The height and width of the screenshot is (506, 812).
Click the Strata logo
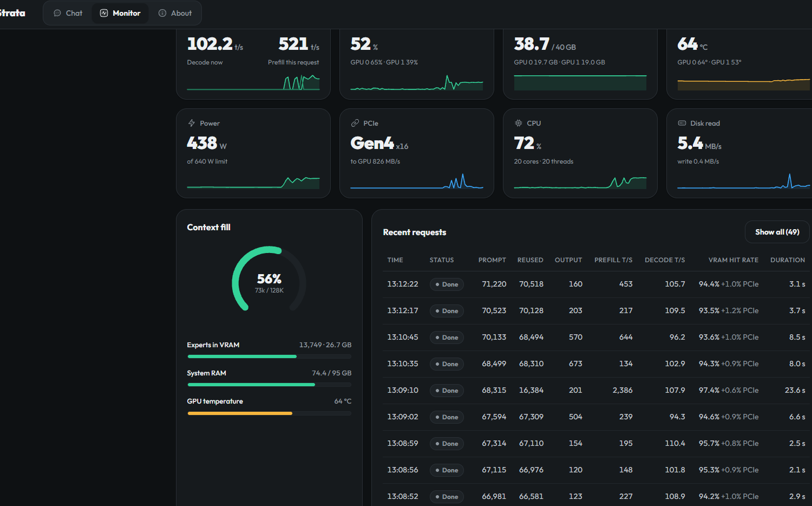pyautogui.click(x=12, y=13)
